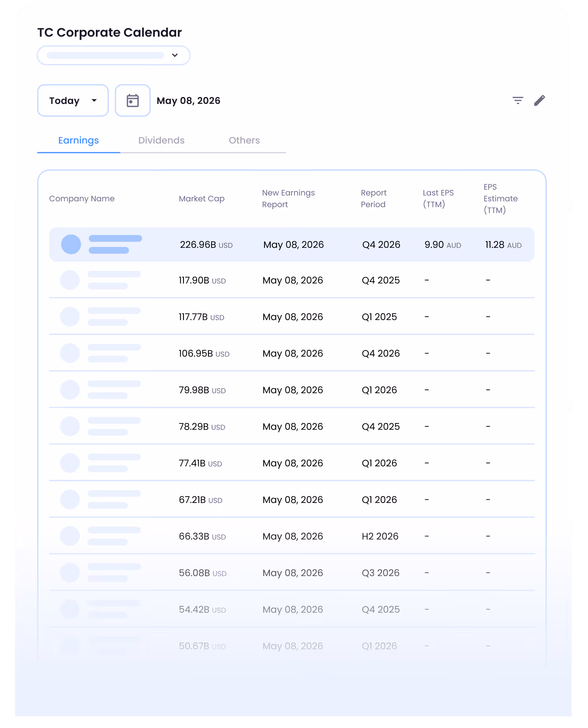Sort by Market Cap column header
This screenshot has height=728, width=588.
click(201, 199)
